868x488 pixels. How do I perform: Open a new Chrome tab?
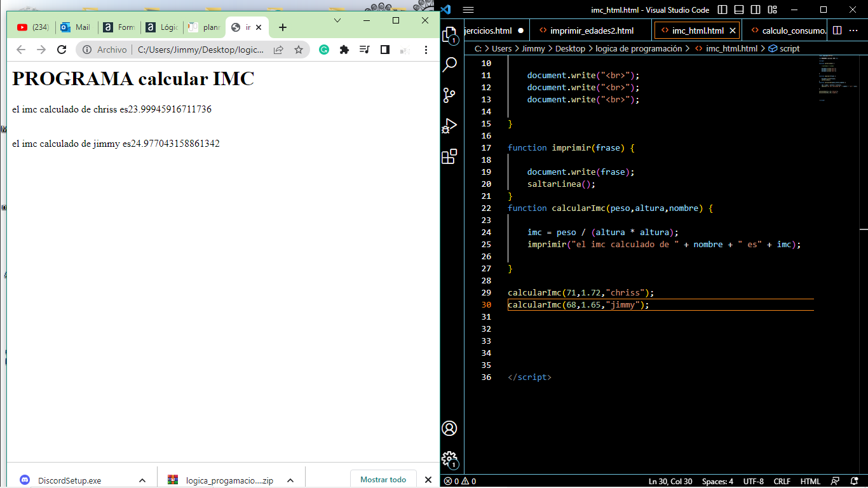pos(283,27)
